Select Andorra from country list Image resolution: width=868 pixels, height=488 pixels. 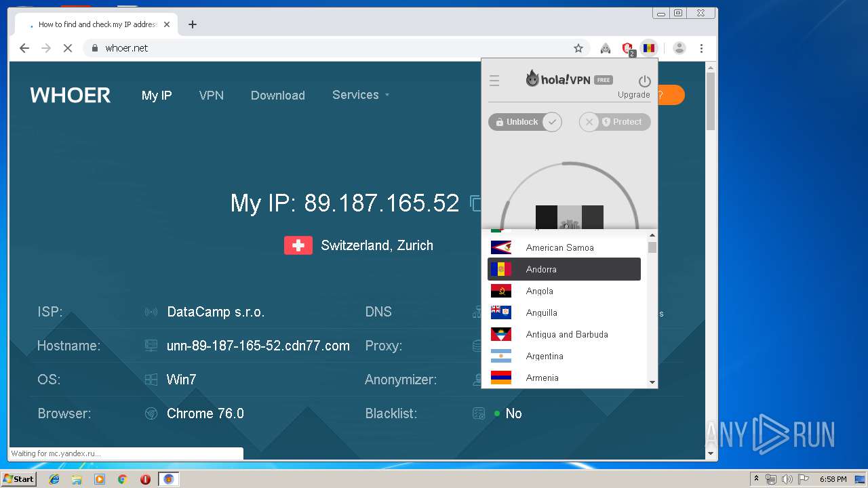[564, 269]
